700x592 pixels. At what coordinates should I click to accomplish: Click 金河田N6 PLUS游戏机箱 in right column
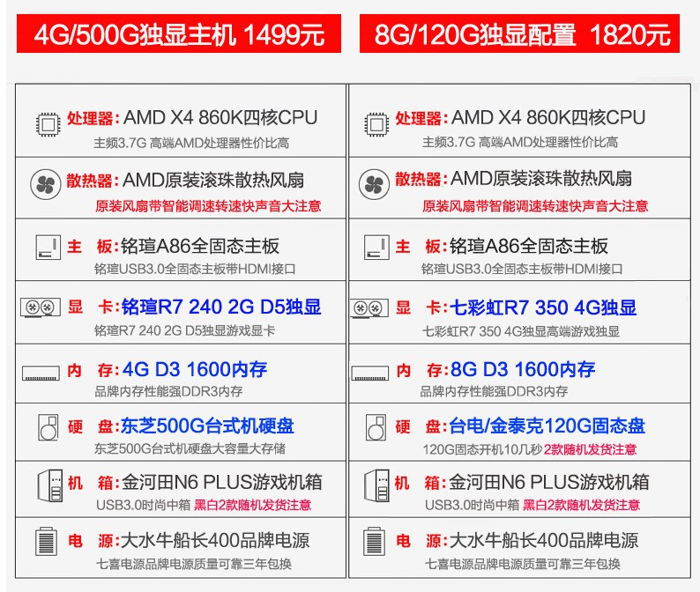pyautogui.click(x=549, y=482)
